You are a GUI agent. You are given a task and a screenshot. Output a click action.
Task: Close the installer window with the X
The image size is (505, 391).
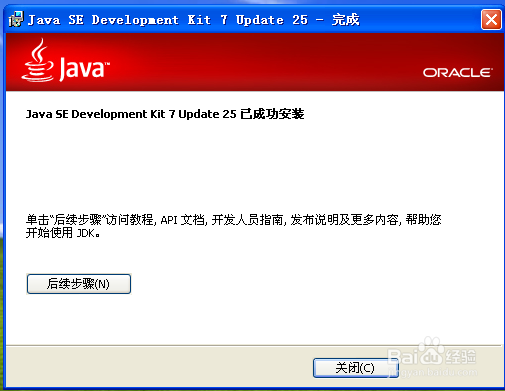[491, 20]
